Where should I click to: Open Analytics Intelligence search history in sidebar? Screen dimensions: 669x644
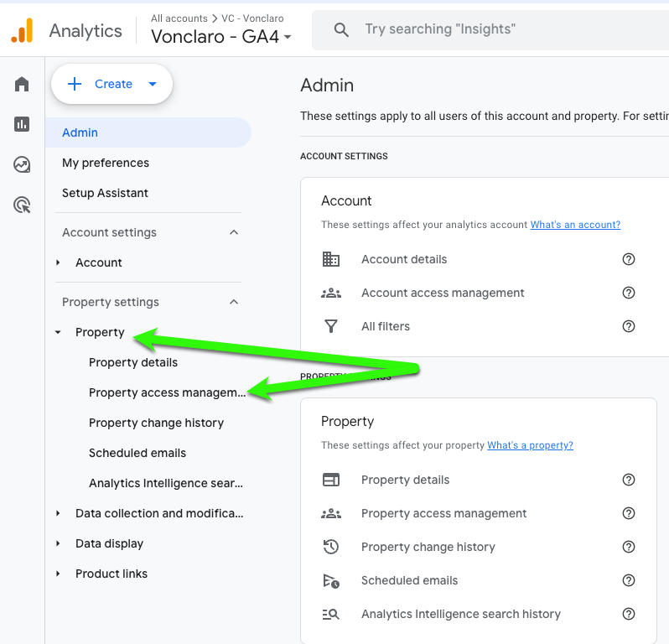tap(165, 484)
